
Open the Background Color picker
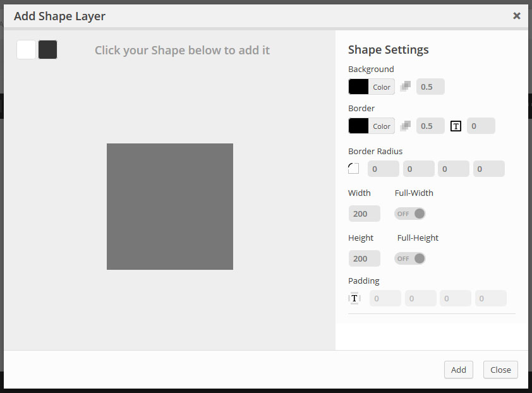[x=381, y=86]
